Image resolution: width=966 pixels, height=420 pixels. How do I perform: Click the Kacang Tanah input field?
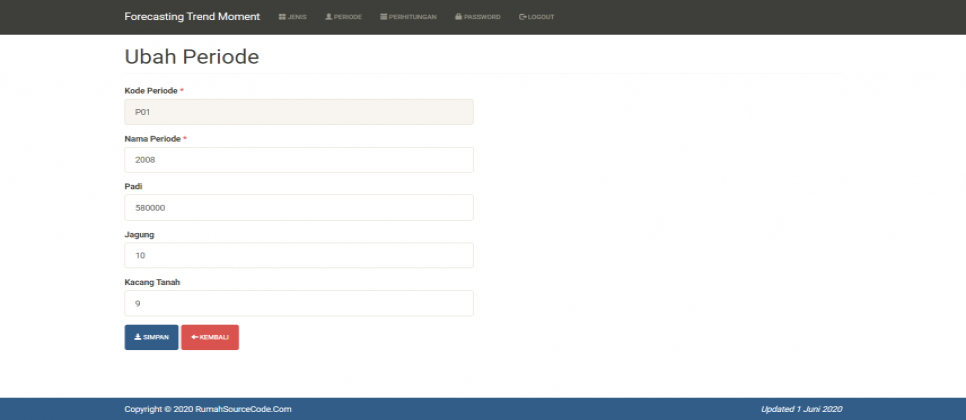click(299, 304)
